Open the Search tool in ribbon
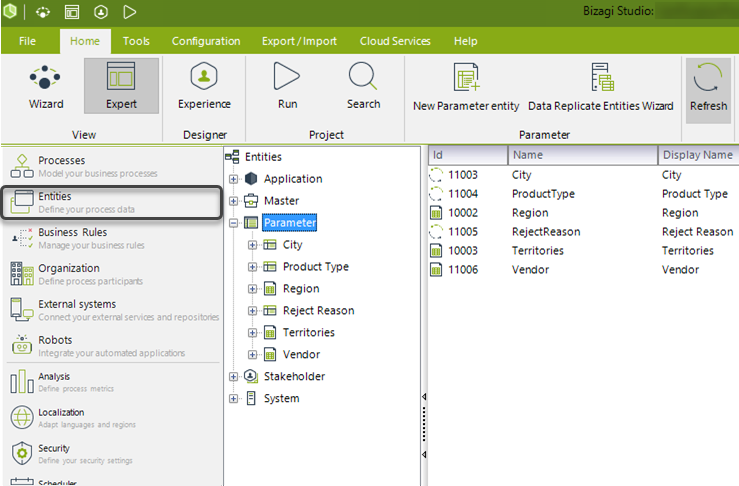739x486 pixels. [363, 86]
